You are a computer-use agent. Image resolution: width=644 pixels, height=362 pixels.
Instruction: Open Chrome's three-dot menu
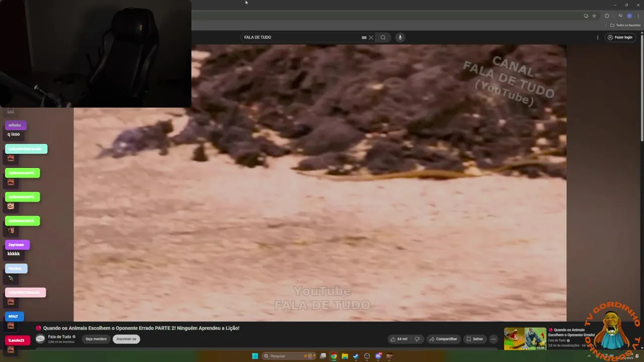638,16
